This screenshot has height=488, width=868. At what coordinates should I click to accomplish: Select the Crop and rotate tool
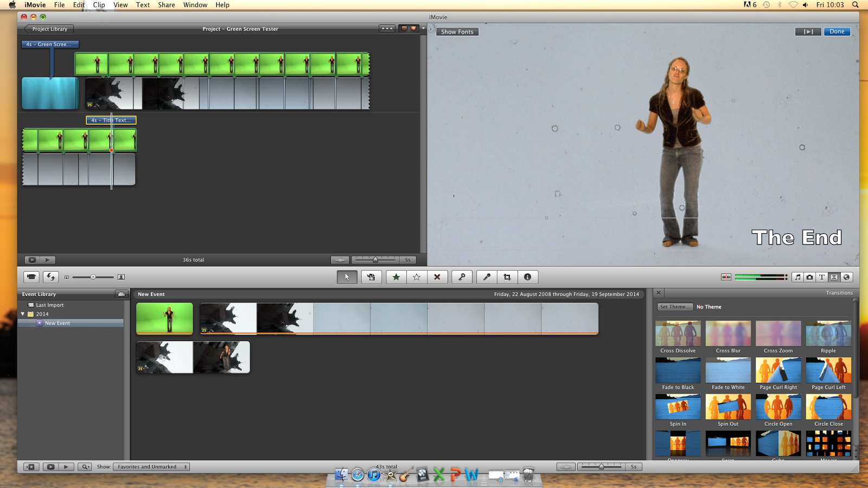pos(507,277)
